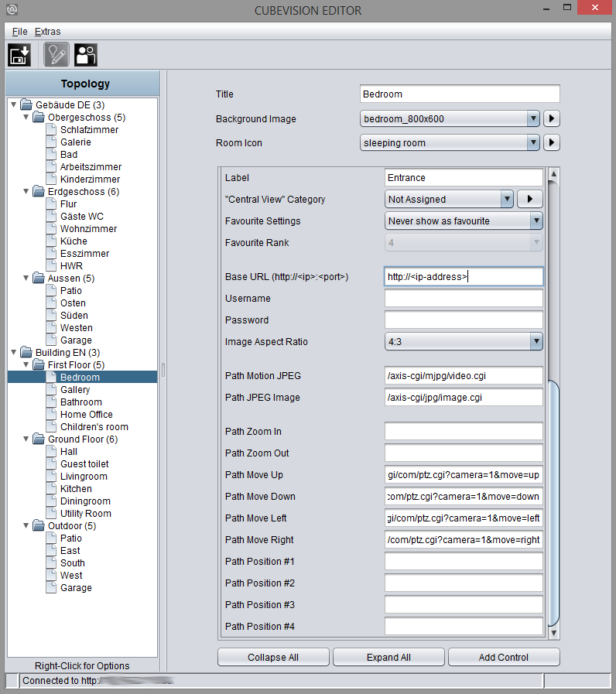Open the Favourite Settings dropdown
Screen dimensions: 616x694
tap(464, 221)
